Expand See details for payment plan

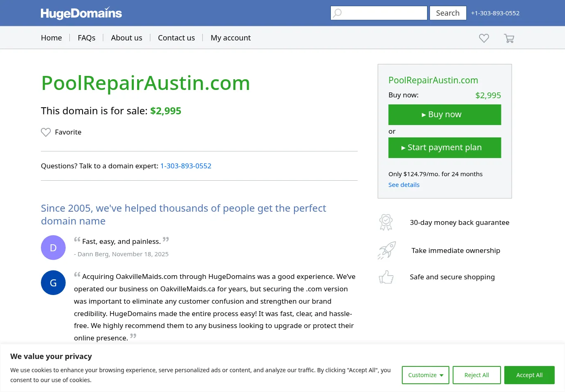(404, 185)
